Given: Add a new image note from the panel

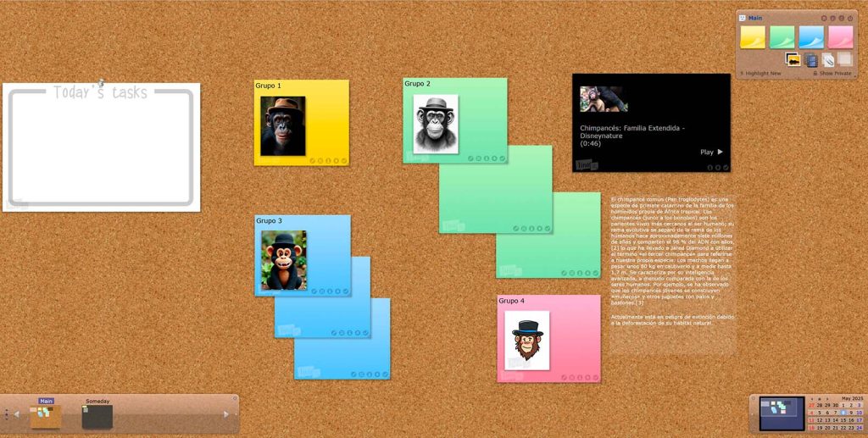Looking at the screenshot, I should pos(793,59).
